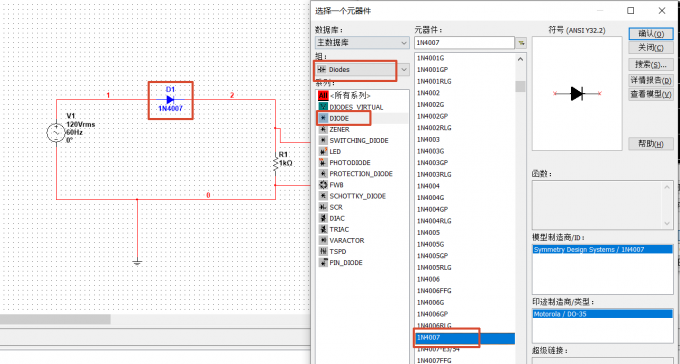This screenshot has width=680, height=364.
Task: Select component 1N4002G in list
Action: (x=431, y=105)
